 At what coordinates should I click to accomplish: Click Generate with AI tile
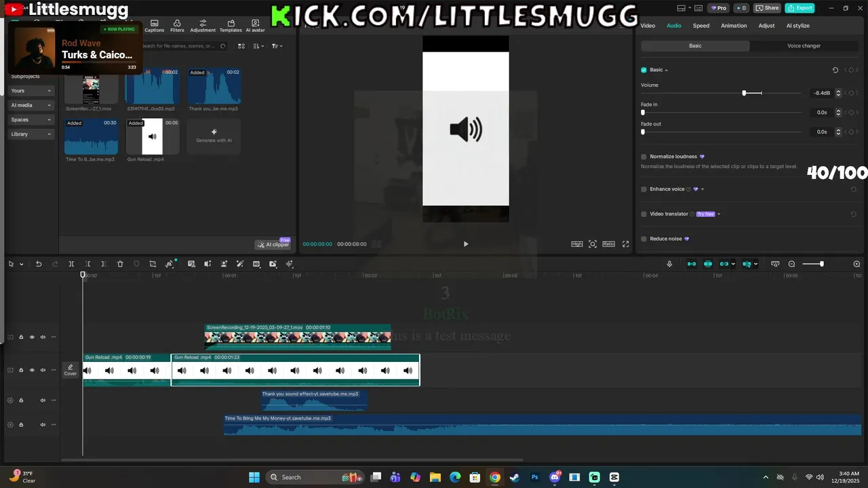[x=214, y=136]
